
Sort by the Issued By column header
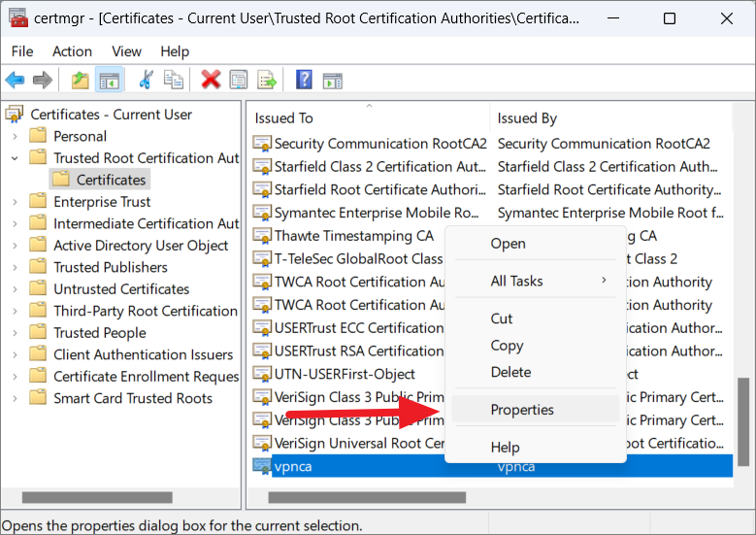point(611,117)
